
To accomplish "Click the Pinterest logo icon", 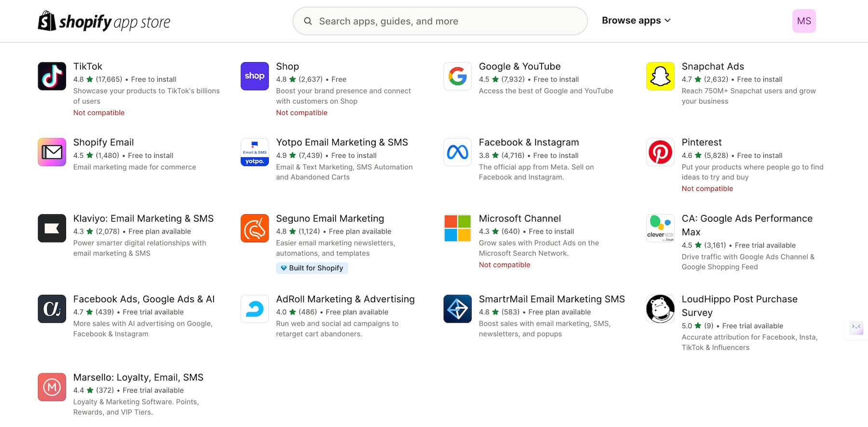I will (660, 152).
